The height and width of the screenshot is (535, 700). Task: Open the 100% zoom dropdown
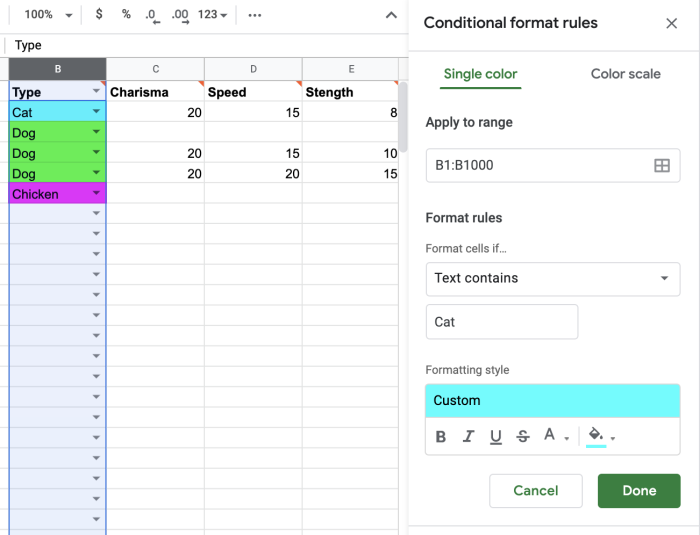point(48,15)
